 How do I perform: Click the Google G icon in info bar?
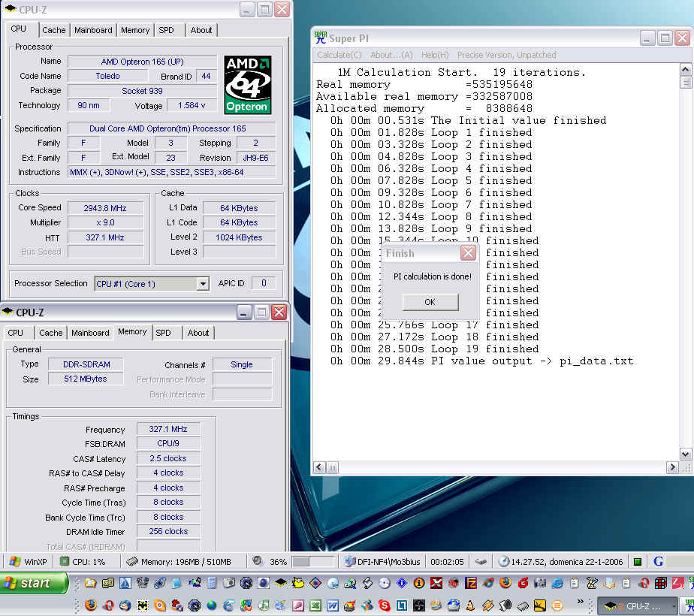(658, 562)
